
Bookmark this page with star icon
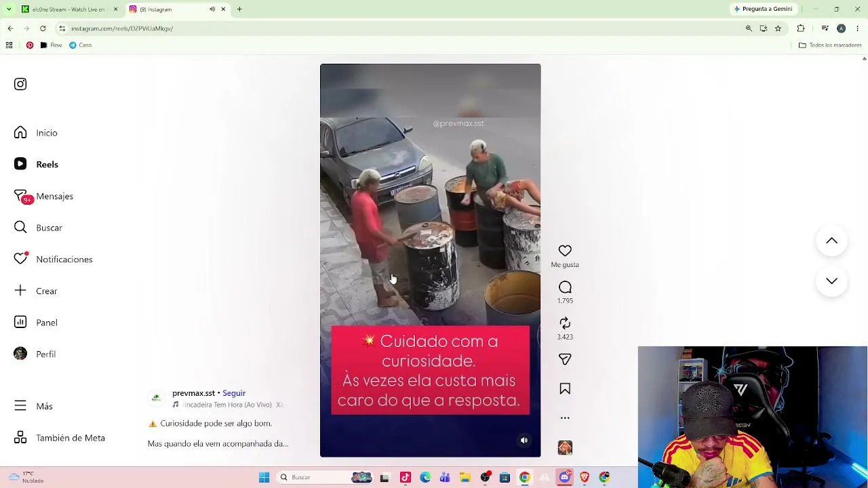tap(778, 28)
